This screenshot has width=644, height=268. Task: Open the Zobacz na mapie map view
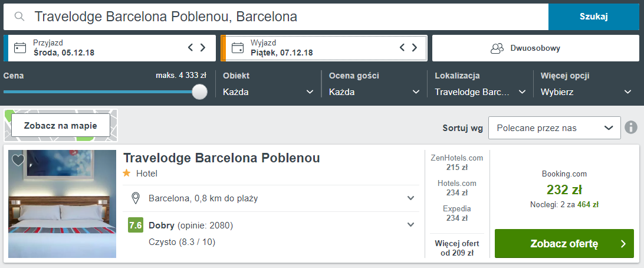tap(61, 126)
